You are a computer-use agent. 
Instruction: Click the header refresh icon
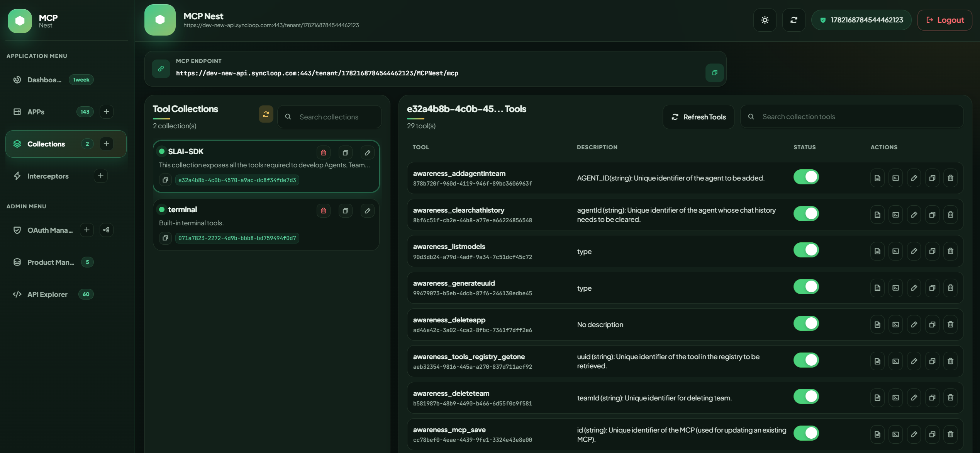793,20
